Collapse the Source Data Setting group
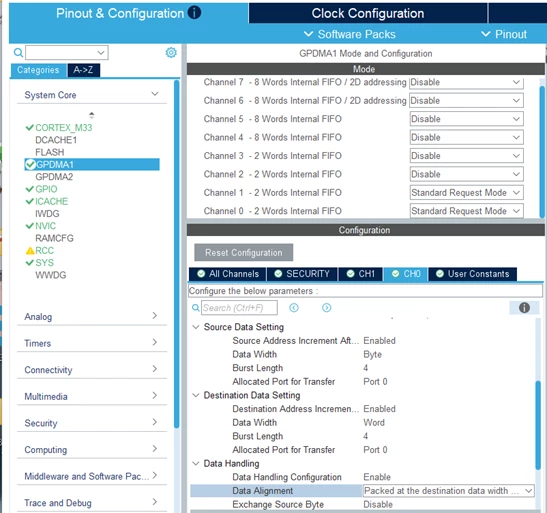Screen dimensions: 547x513 point(196,327)
